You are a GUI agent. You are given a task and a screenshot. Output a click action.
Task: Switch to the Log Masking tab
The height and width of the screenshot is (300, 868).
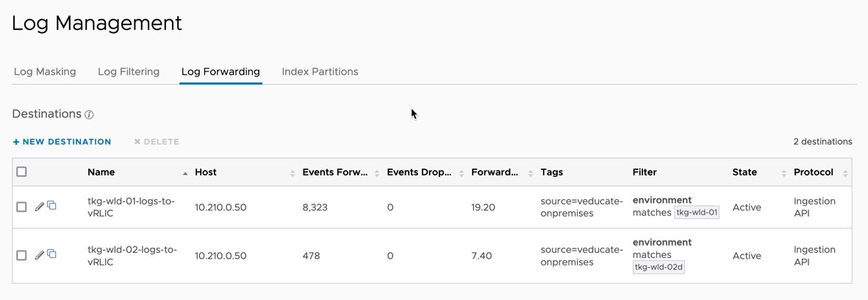tap(45, 71)
